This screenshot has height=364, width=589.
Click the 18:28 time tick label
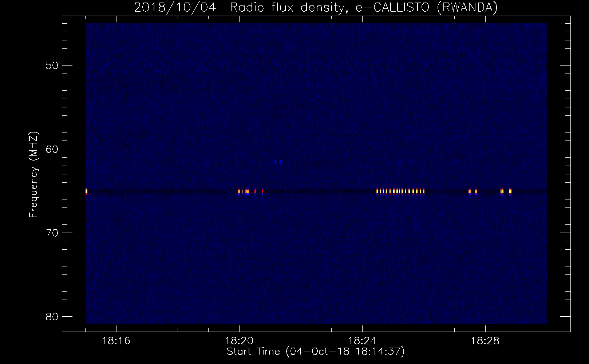coord(485,341)
